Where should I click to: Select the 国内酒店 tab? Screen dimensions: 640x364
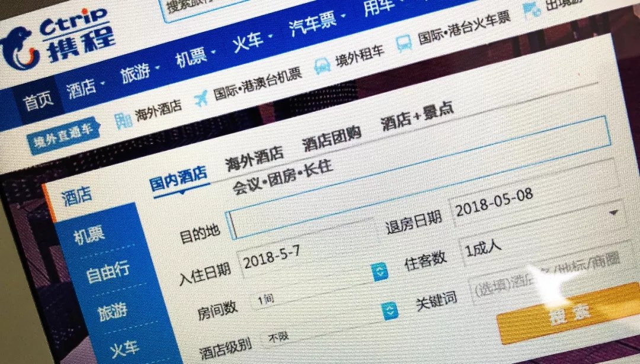point(178,179)
